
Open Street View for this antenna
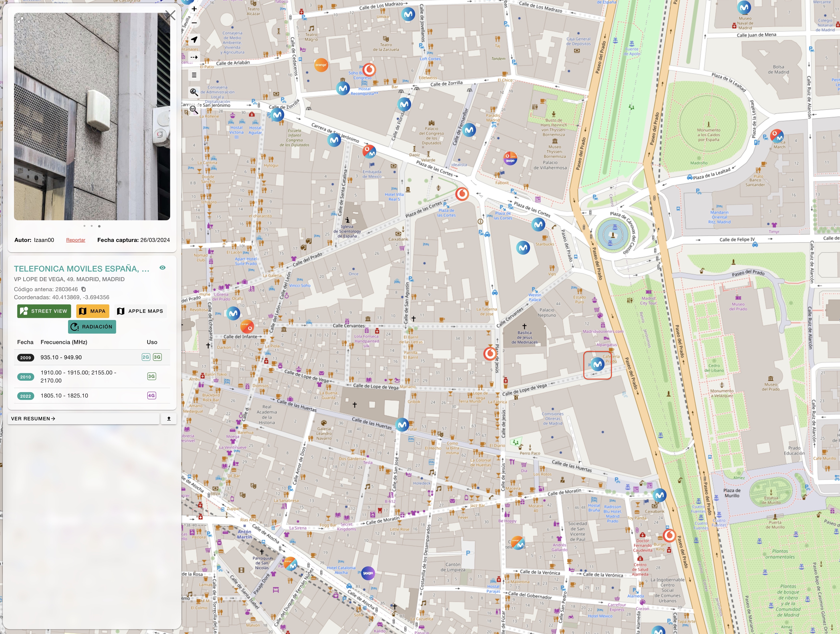click(44, 311)
